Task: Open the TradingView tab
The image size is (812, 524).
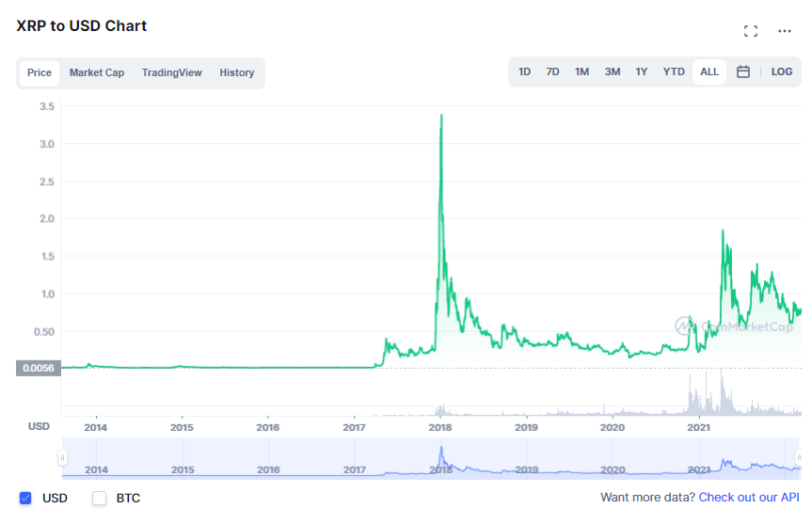Action: click(x=172, y=72)
